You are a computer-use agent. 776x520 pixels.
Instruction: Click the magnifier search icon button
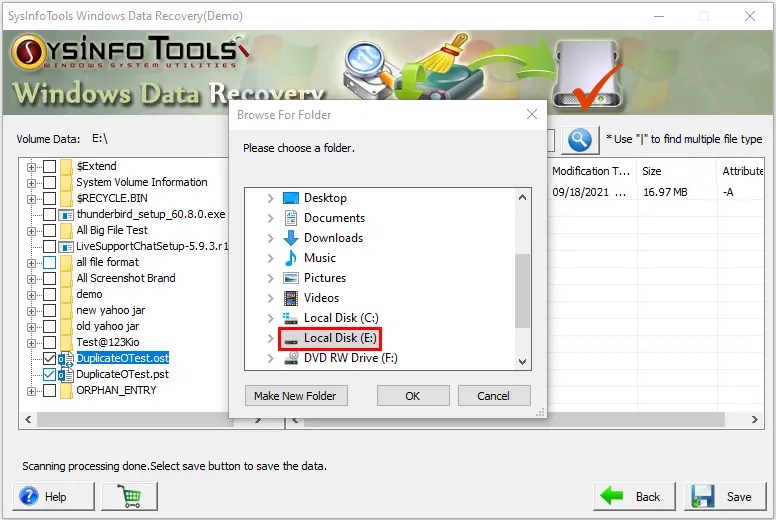click(x=580, y=140)
